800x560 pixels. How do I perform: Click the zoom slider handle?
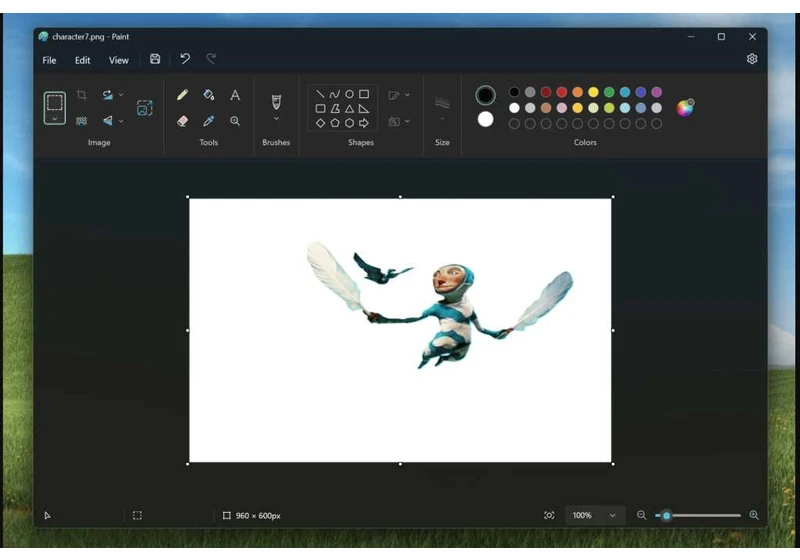[x=666, y=516]
